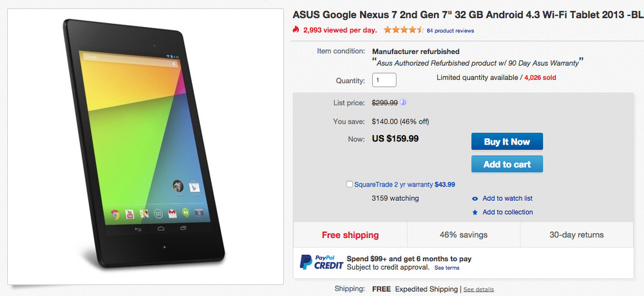Click the Quantity input field
The width and height of the screenshot is (644, 296).
[x=384, y=80]
